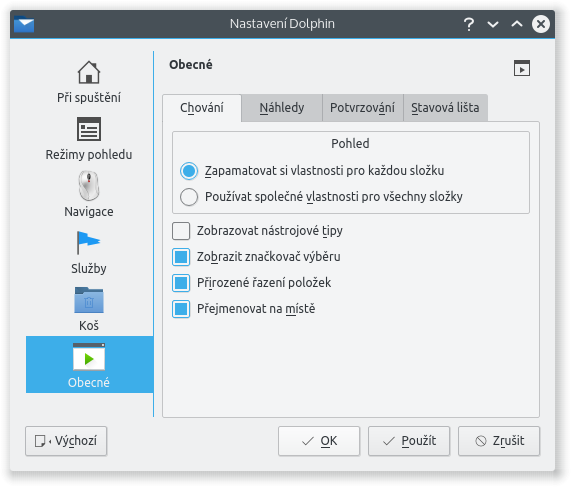Viewport: 571px width, 487px height.
Task: Open the Potvrzování tab
Action: (362, 108)
